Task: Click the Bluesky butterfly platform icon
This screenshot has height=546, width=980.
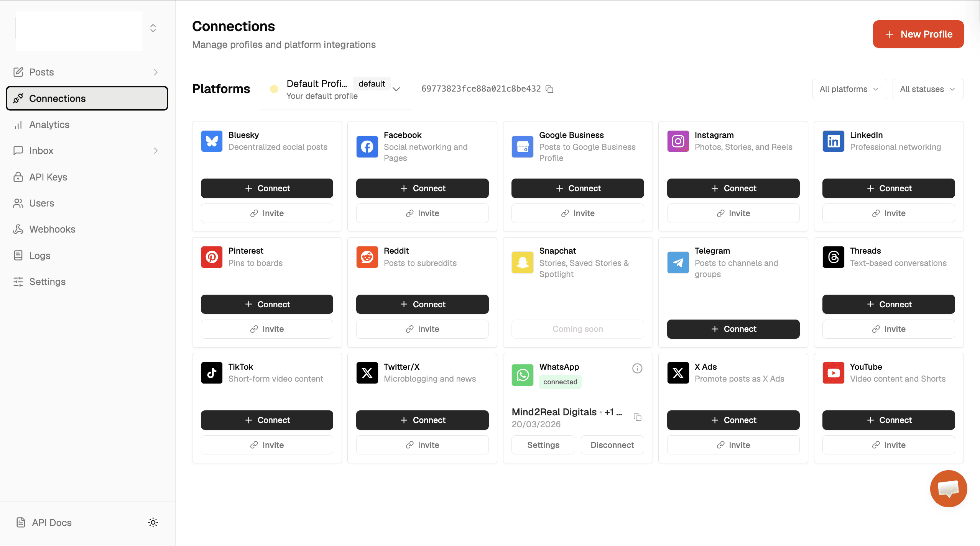Action: tap(212, 141)
